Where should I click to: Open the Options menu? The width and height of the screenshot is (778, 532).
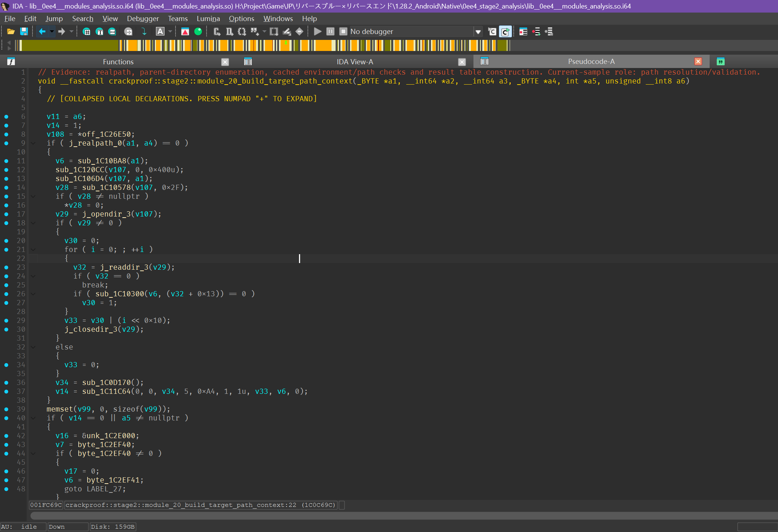(242, 18)
